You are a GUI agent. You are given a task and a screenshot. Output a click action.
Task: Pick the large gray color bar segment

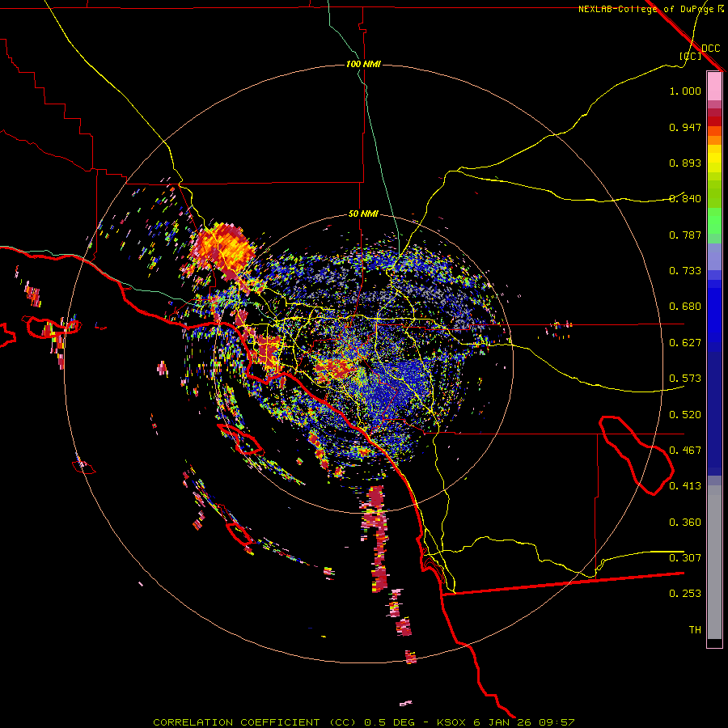[714, 562]
